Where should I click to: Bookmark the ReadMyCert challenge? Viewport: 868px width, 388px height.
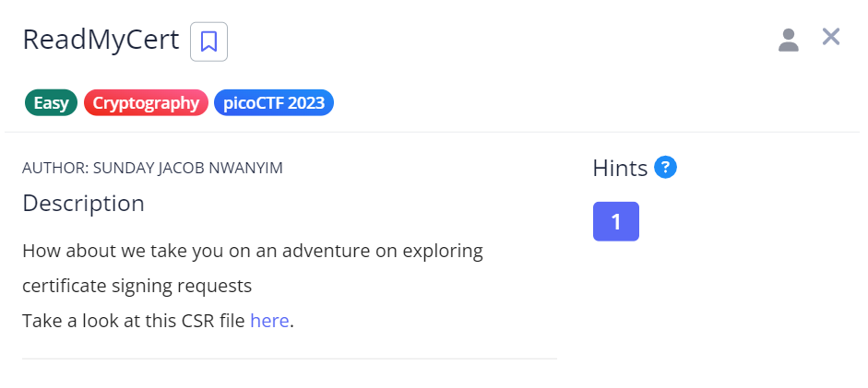tap(208, 41)
